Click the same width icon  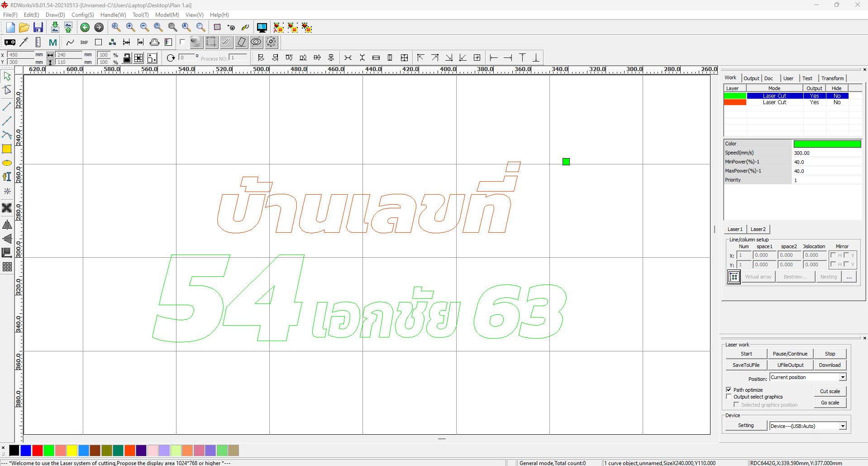376,58
